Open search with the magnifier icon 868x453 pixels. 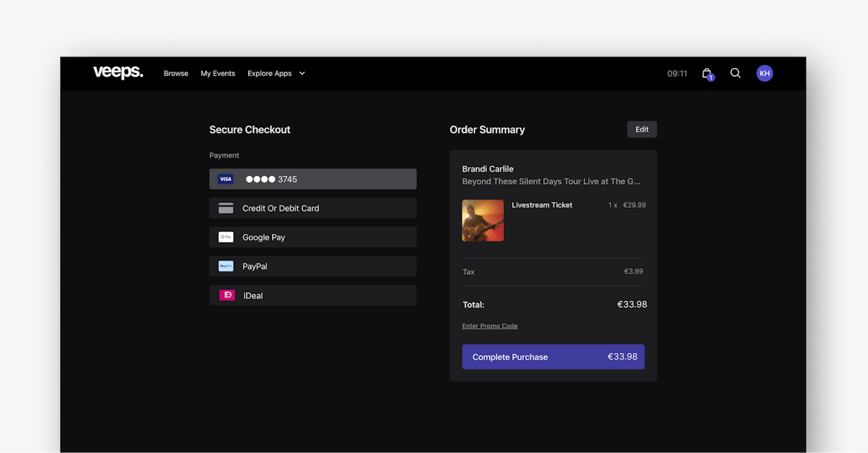point(735,73)
